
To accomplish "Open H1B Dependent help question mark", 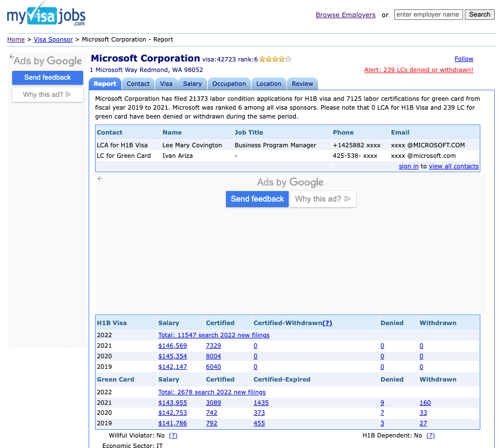I will (430, 435).
